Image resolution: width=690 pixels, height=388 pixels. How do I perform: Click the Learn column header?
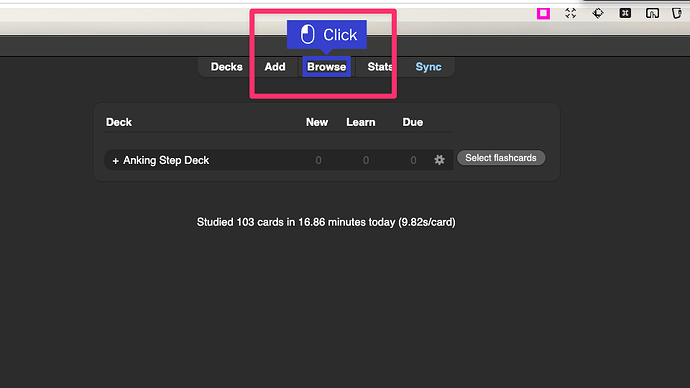coord(361,122)
